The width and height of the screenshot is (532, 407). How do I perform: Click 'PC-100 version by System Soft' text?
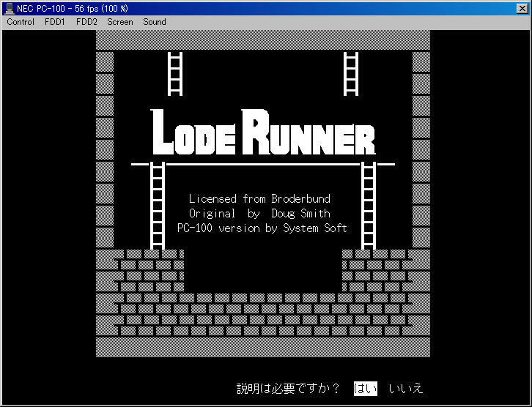point(262,228)
